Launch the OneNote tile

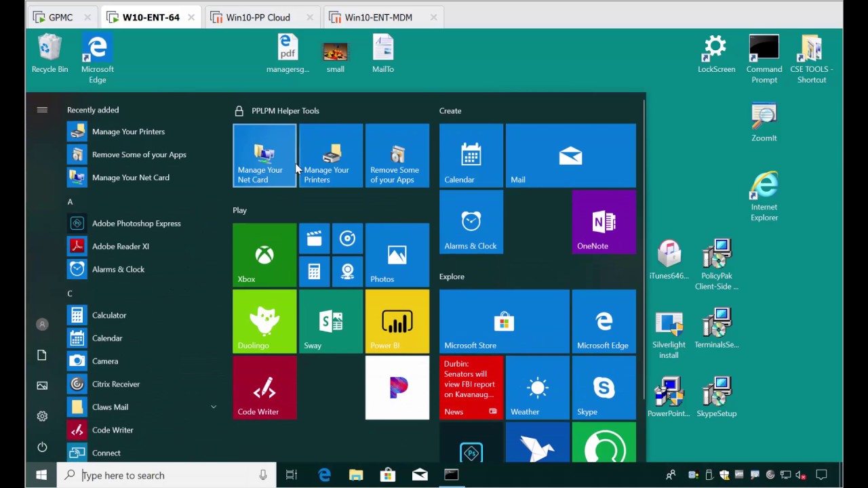click(x=604, y=222)
